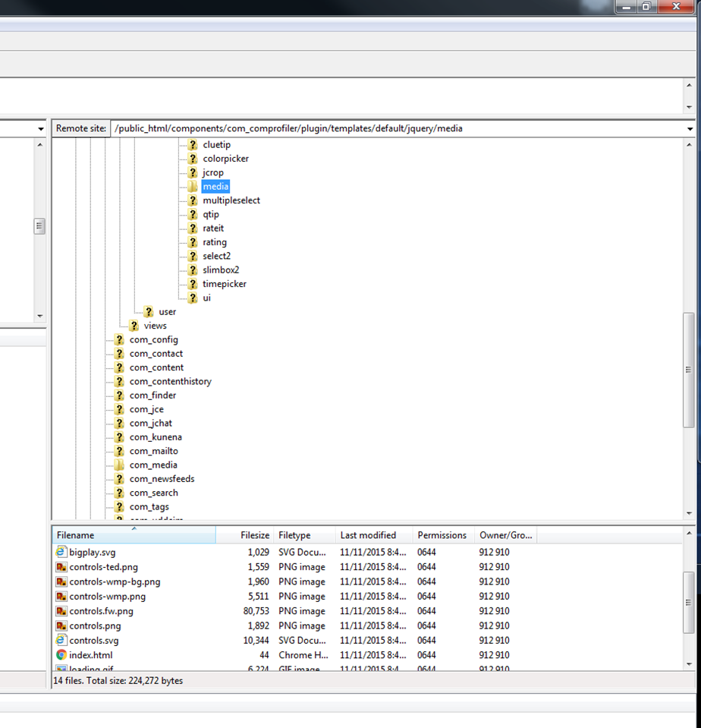
Task: Select the rating folder
Action: 215,242
